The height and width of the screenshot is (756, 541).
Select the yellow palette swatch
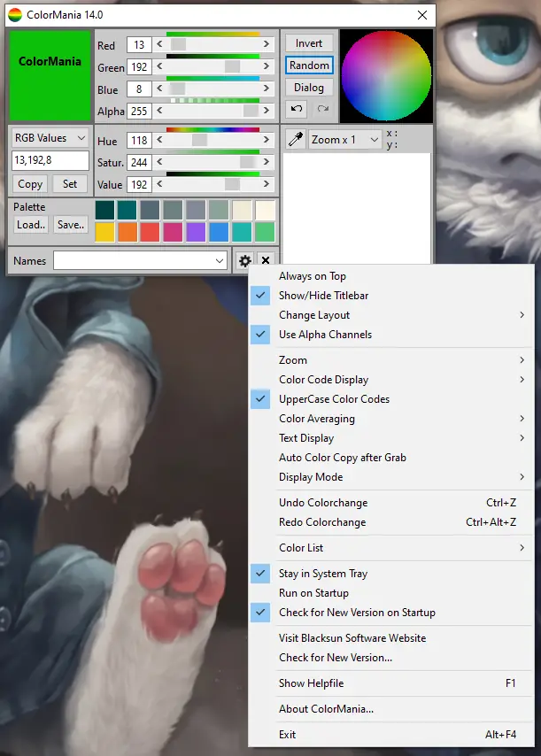(x=104, y=232)
